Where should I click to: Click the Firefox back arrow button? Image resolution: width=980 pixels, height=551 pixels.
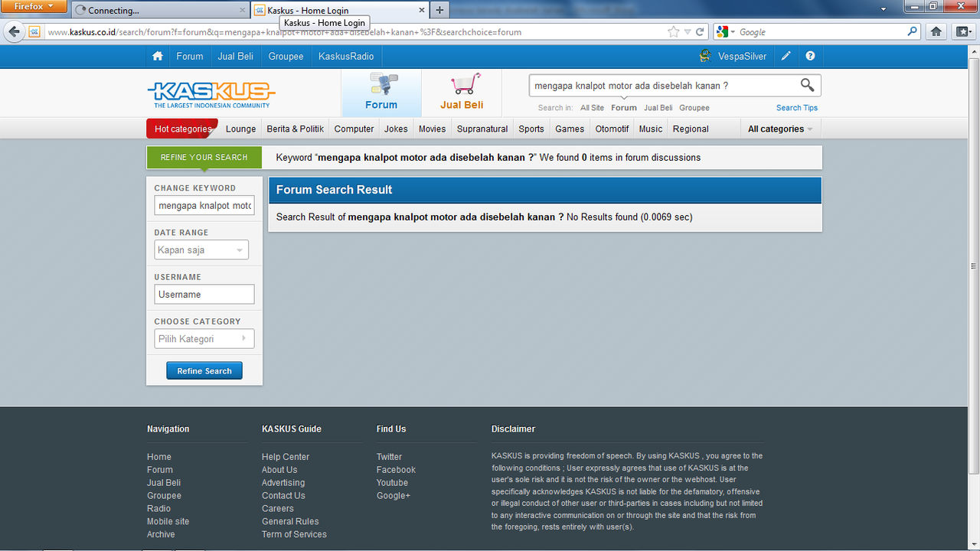pyautogui.click(x=14, y=32)
